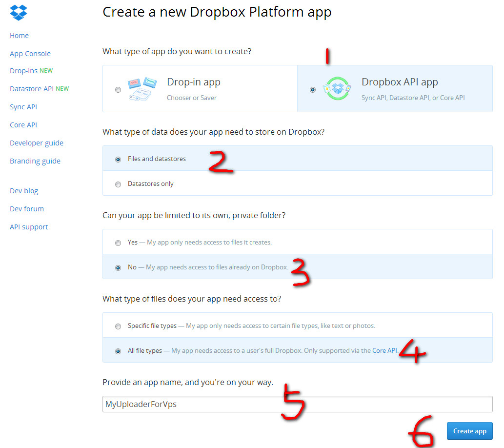
Task: Open Datastore API sidebar link
Action: [32, 89]
